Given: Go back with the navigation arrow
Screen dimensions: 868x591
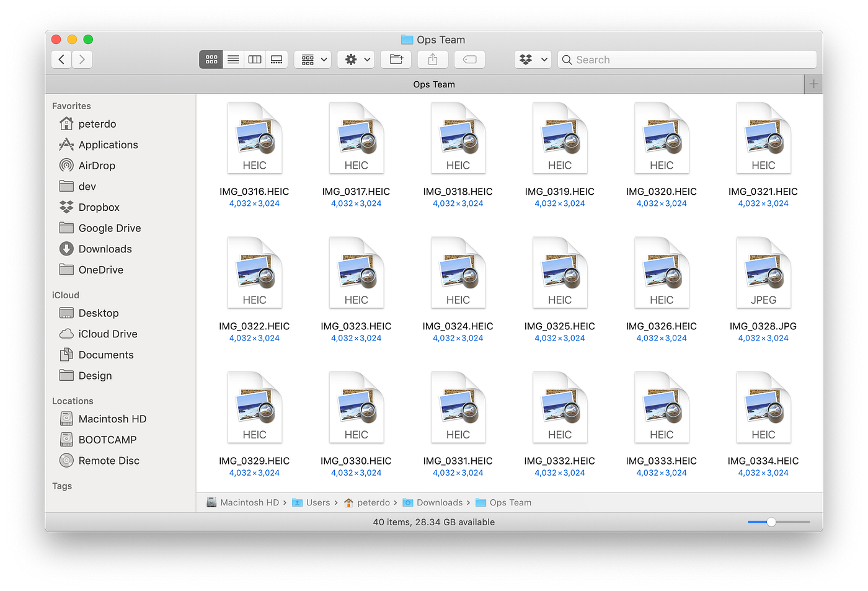Looking at the screenshot, I should coord(61,59).
